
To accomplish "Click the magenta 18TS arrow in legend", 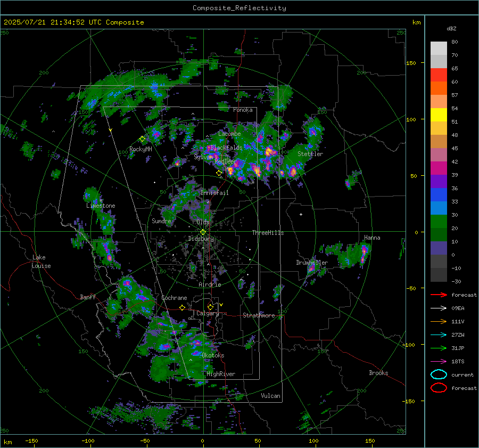I will [x=439, y=361].
